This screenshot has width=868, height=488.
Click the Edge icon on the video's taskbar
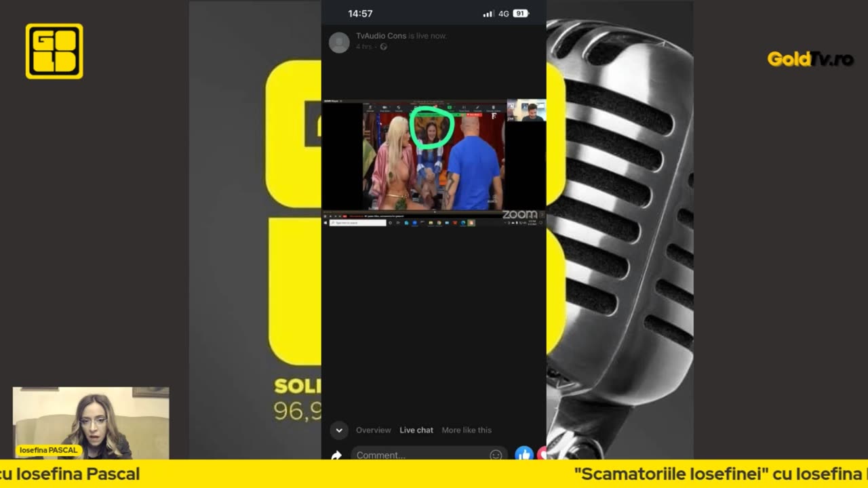tap(462, 223)
